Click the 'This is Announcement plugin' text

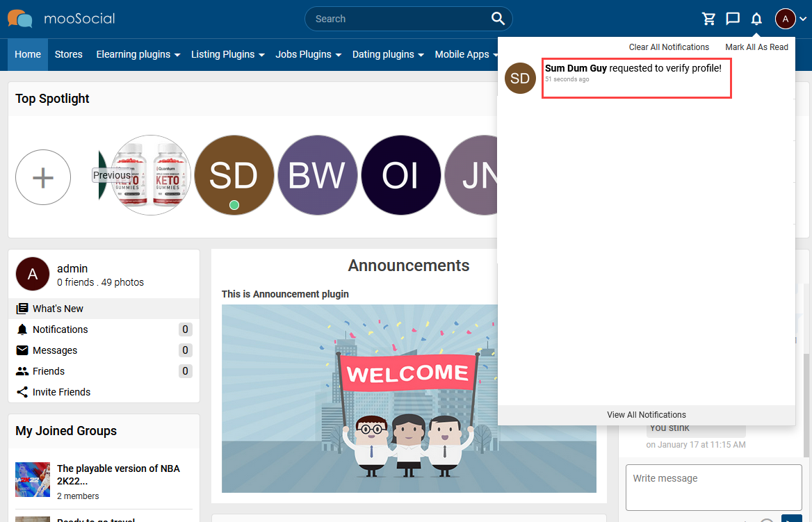[285, 294]
